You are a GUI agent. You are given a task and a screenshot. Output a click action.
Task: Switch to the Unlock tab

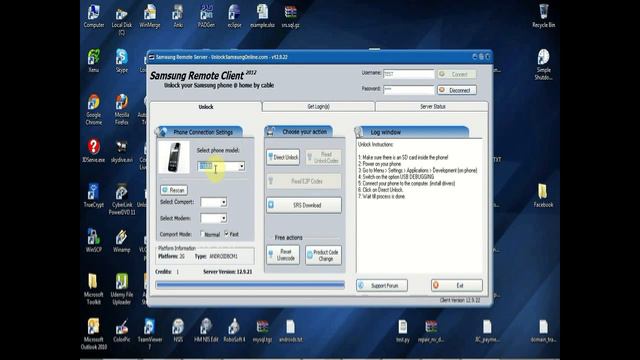(206, 107)
